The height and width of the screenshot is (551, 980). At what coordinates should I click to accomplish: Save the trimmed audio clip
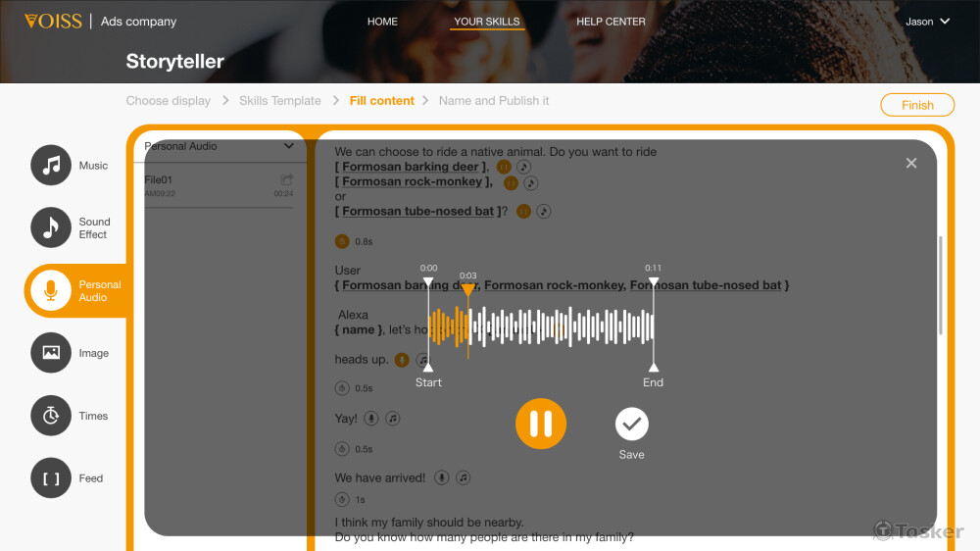pos(632,425)
